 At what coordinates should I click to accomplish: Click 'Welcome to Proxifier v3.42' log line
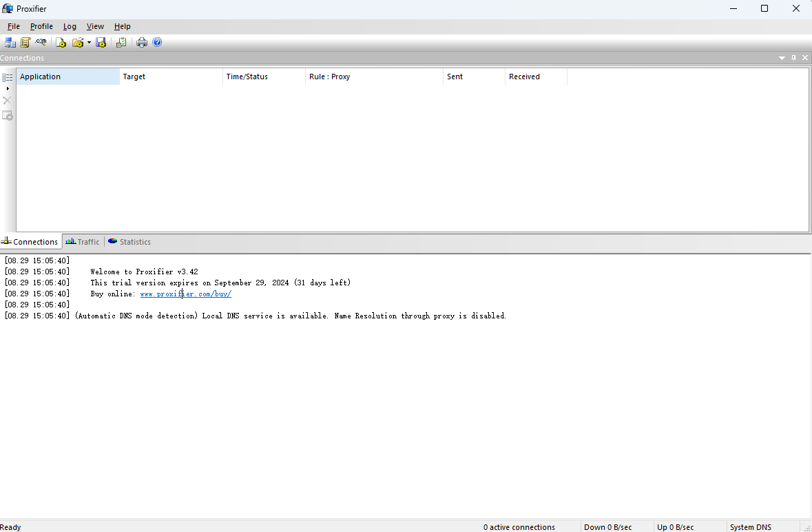144,272
